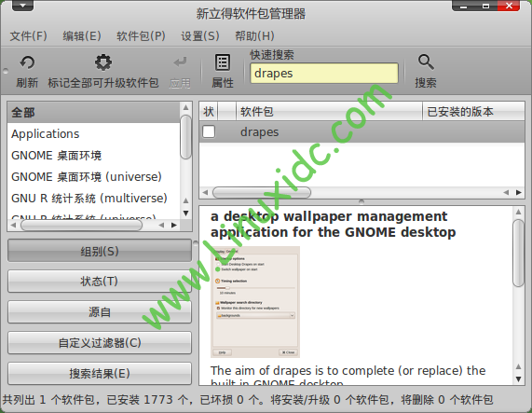Click the category list vertical scrollbar thumb
The image size is (532, 413).
185,137
